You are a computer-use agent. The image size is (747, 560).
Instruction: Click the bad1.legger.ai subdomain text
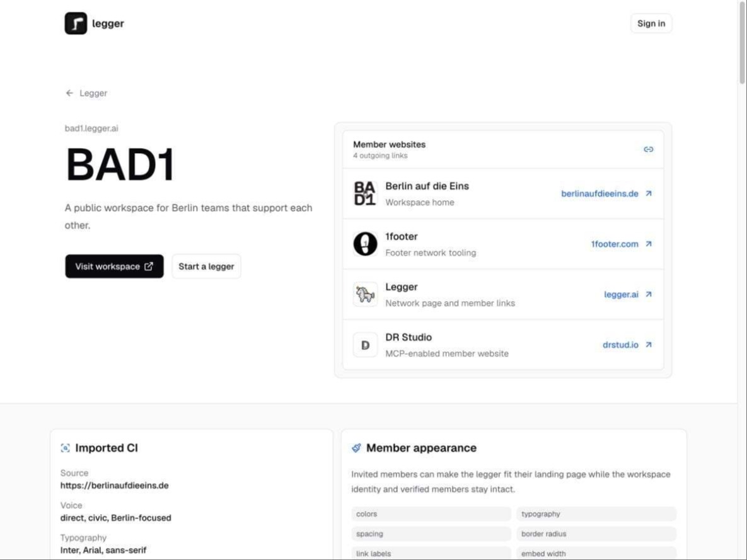pos(91,128)
